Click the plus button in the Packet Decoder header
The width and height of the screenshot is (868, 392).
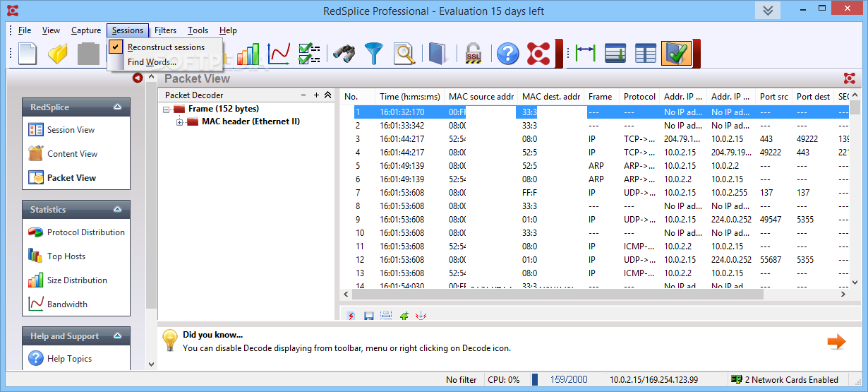tap(316, 95)
